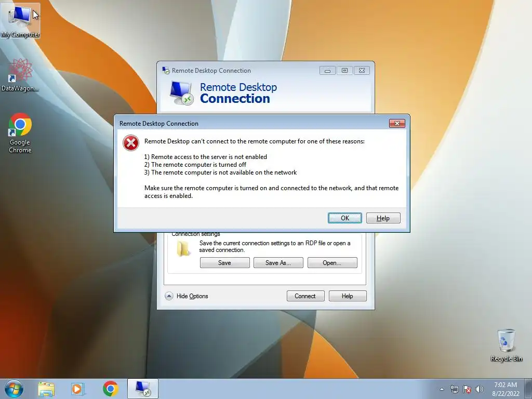Launch Windows Media Player from the taskbar
Viewport: 532px width, 399px height.
[78, 389]
